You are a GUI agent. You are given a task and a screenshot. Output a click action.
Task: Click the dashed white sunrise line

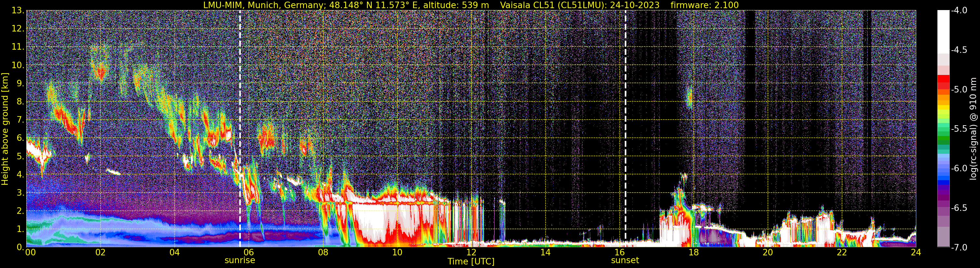240,129
